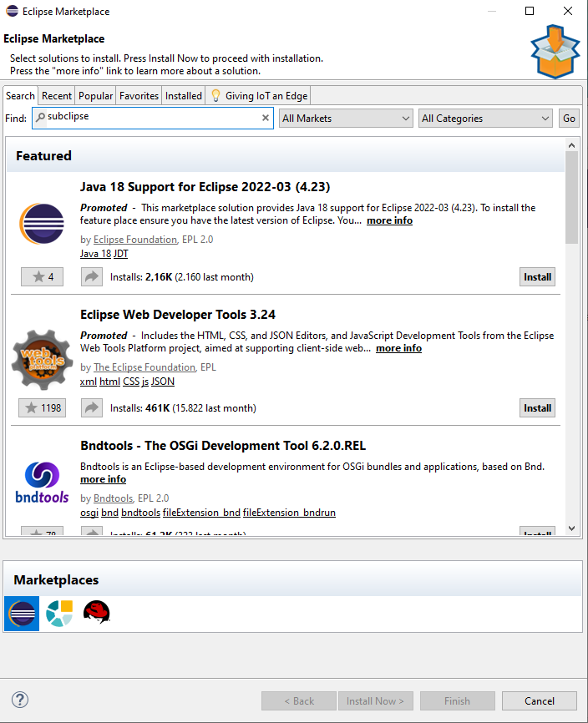The height and width of the screenshot is (723, 588).
Task: Click the search magnifier icon in Find field
Action: [x=41, y=117]
